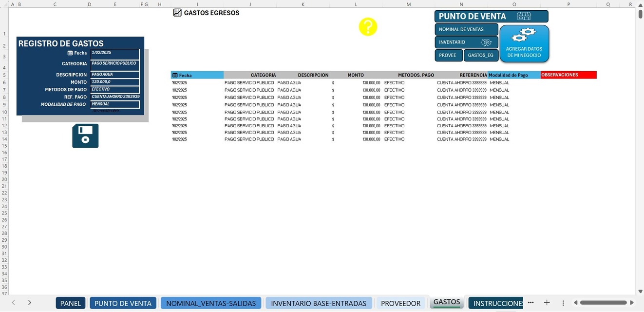
Task: Select column header N
Action: click(461, 4)
